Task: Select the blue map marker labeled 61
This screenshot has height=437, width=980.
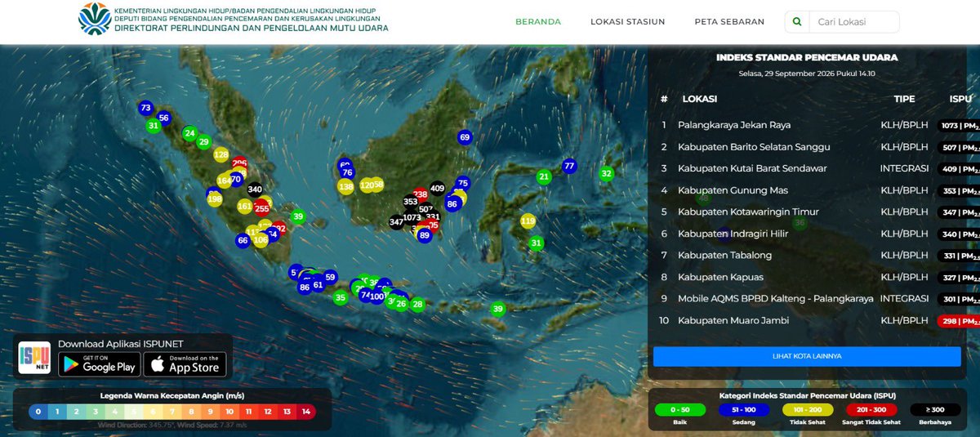Action: pyautogui.click(x=318, y=285)
